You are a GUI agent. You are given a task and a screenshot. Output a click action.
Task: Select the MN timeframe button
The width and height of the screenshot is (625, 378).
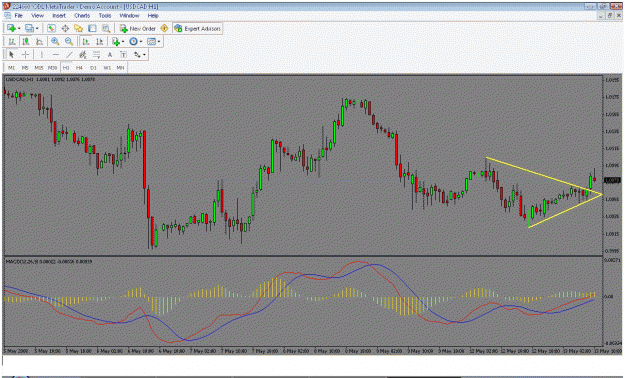[x=120, y=68]
